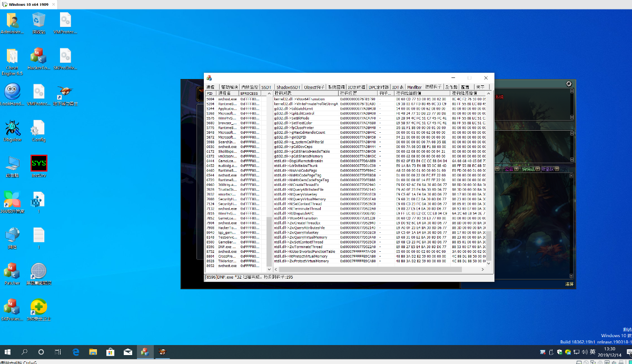Image resolution: width=632 pixels, height=364 pixels.
Task: Select the HackerTo... process row, PID 7908
Action: [x=235, y=228]
